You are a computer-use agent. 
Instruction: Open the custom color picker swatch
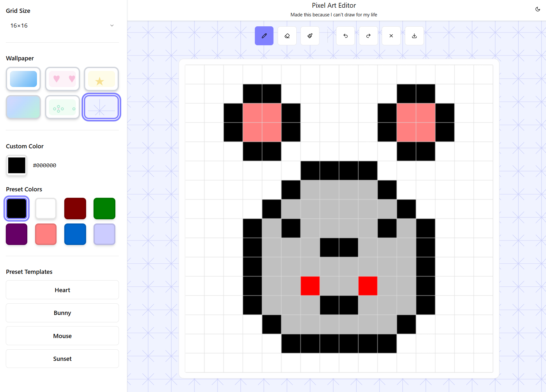coord(17,165)
